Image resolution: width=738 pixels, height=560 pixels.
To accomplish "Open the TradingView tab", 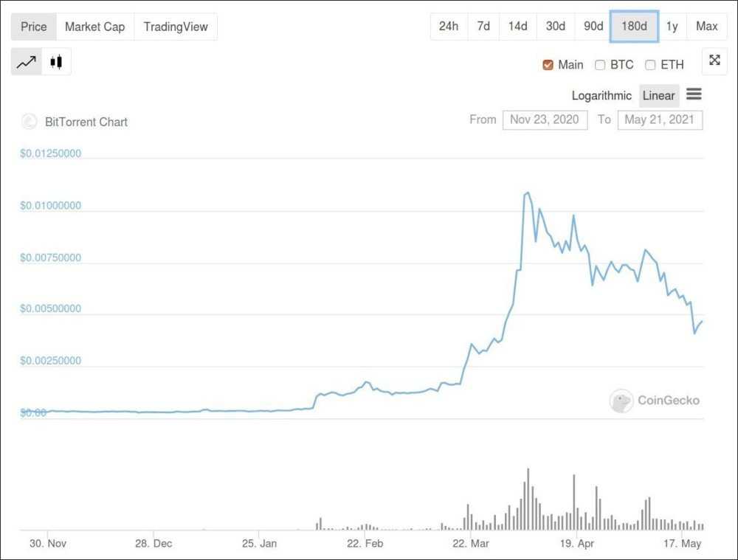I will tap(176, 27).
